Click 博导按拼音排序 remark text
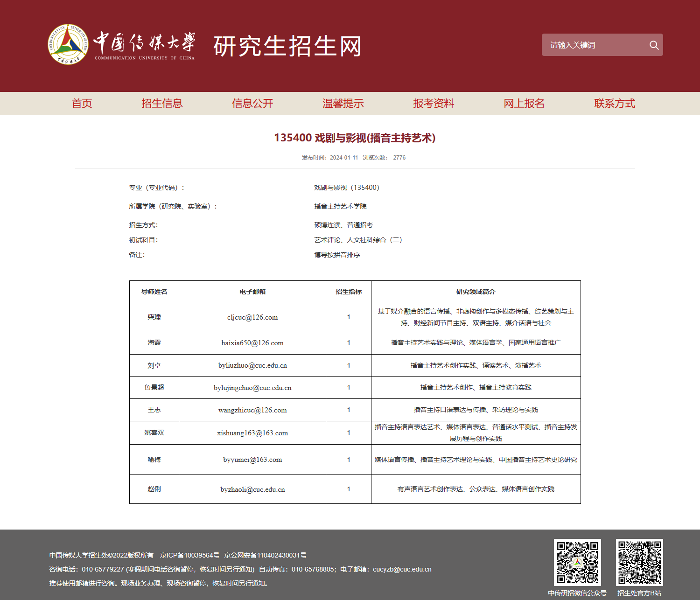Viewport: 700px width, 600px height. (x=337, y=255)
